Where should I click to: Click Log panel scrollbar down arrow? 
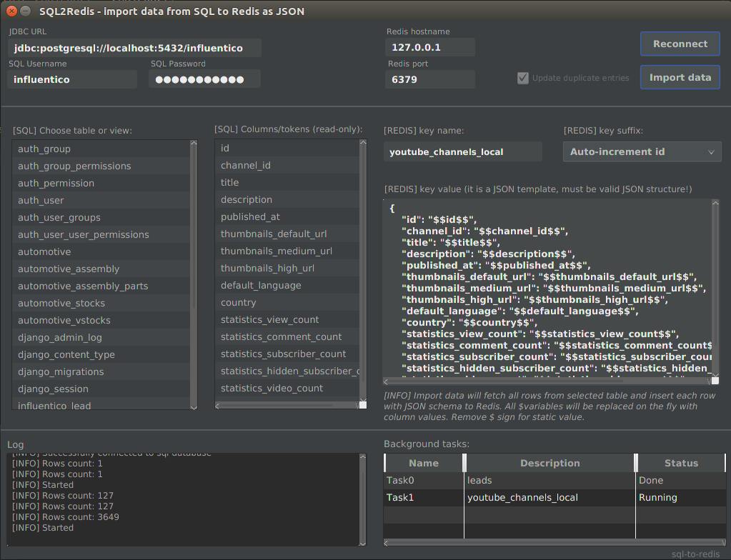coord(363,543)
